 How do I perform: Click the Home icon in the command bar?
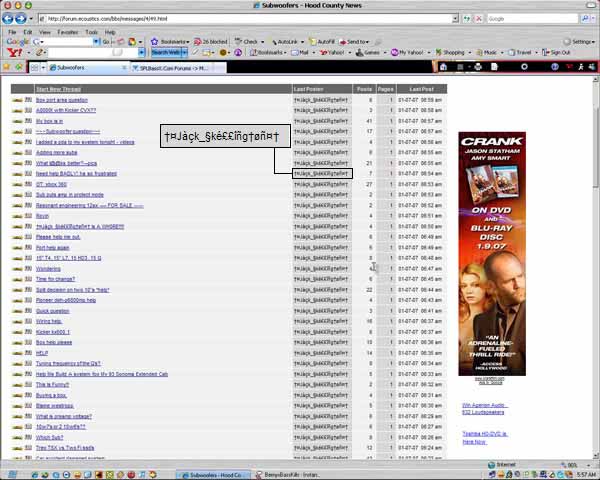coord(443,67)
